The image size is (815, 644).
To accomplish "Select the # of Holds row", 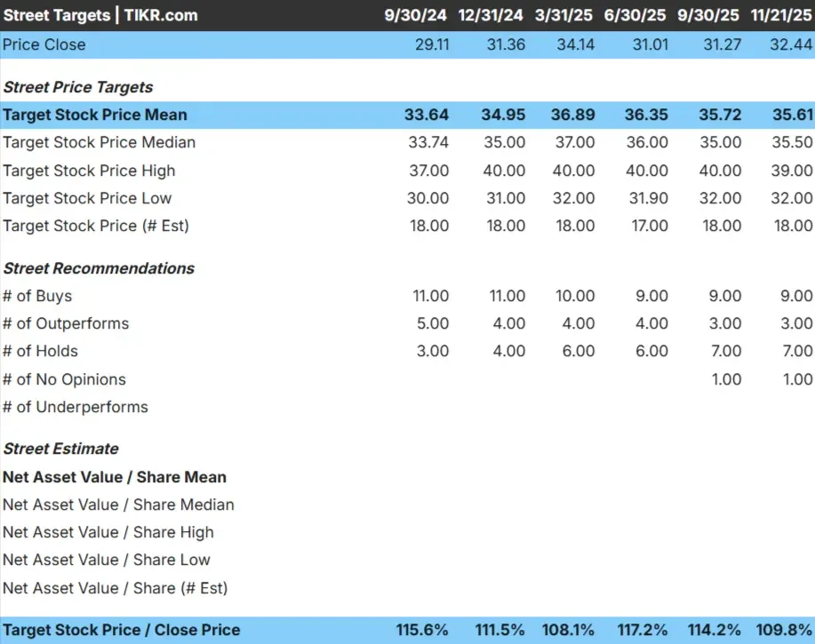I will pyautogui.click(x=40, y=351).
